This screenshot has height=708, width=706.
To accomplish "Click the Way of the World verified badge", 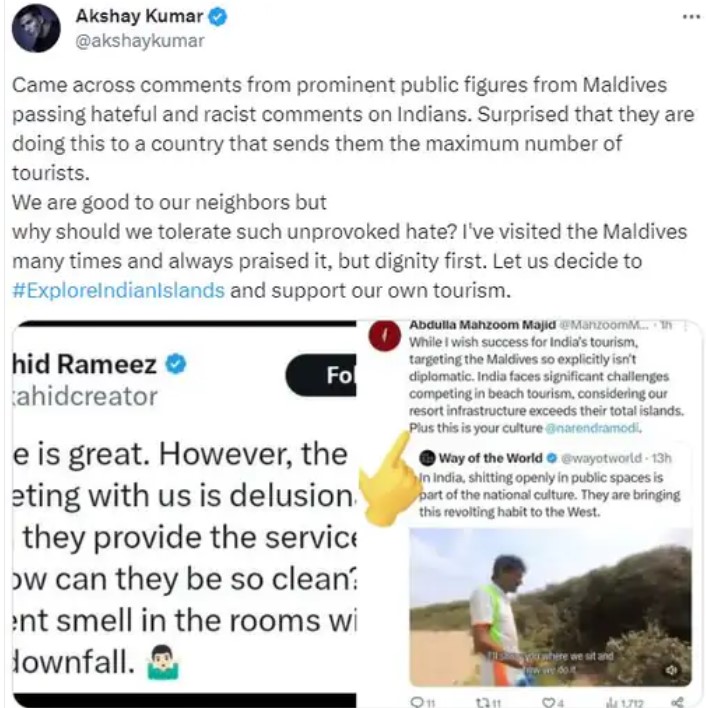I will click(x=551, y=458).
